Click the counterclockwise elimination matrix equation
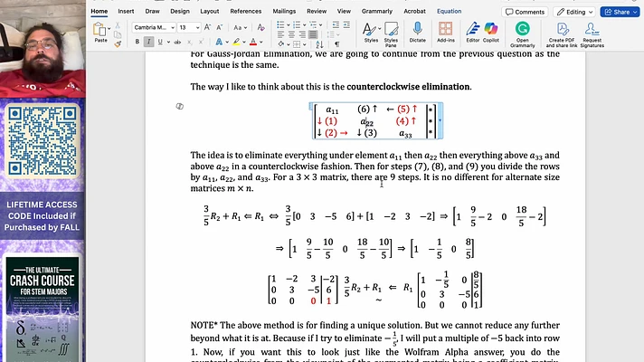The width and height of the screenshot is (644, 362). 374,120
